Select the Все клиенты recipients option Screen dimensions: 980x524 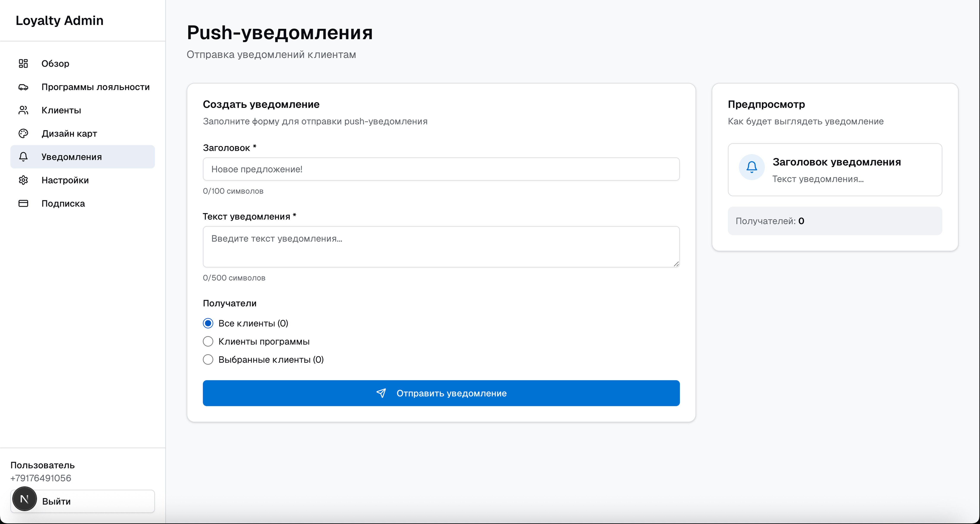208,323
